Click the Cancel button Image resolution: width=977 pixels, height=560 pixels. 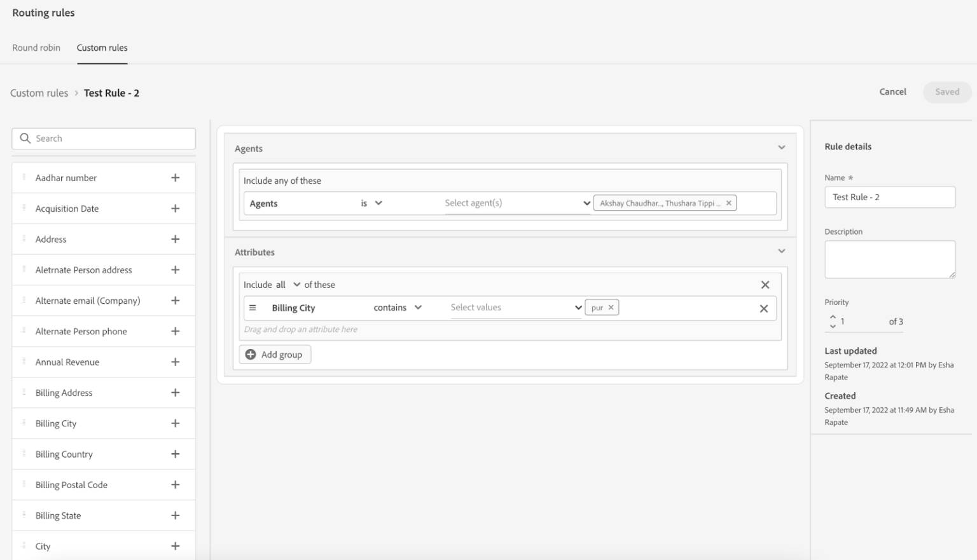pos(892,92)
